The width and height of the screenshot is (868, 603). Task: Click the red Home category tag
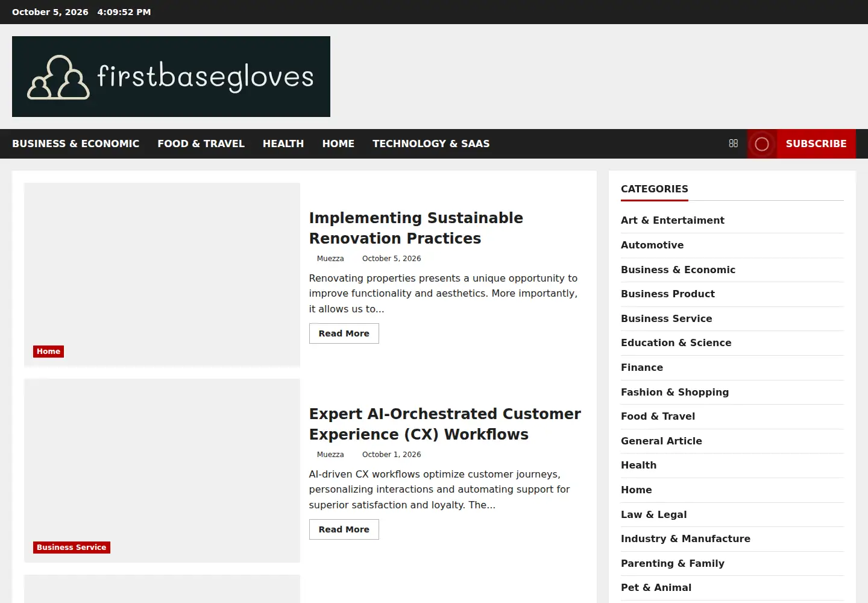coord(48,352)
